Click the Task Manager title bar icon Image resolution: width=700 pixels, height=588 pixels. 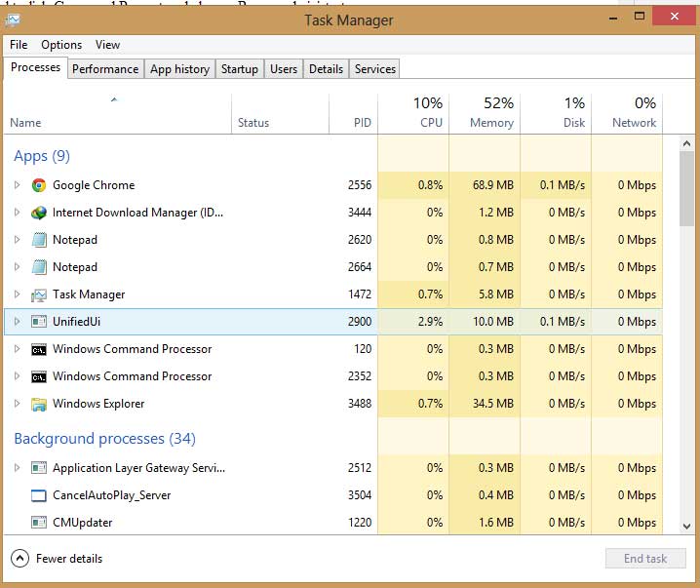click(13, 20)
